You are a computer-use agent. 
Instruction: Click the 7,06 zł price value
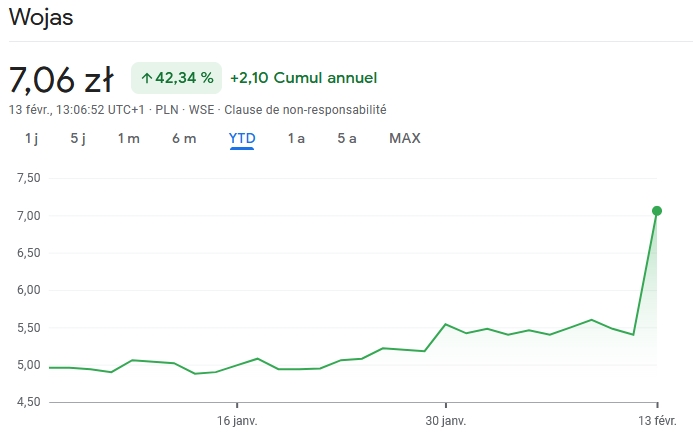[61, 78]
